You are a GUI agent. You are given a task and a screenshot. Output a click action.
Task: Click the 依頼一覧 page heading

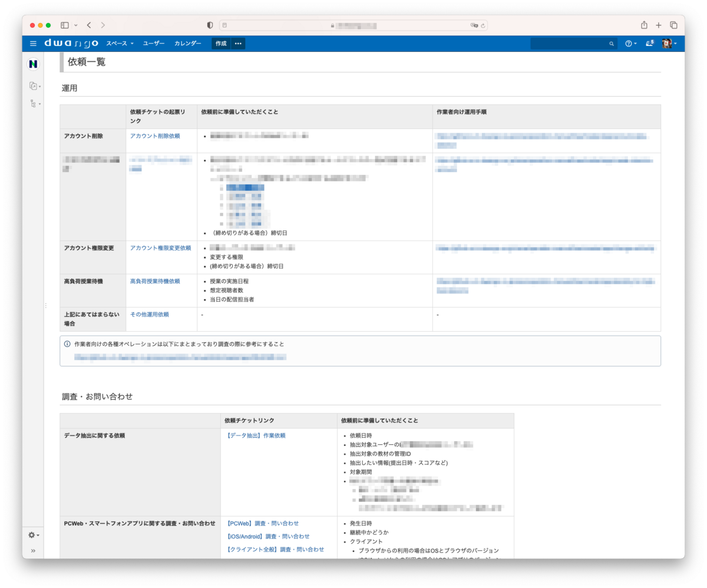point(87,62)
